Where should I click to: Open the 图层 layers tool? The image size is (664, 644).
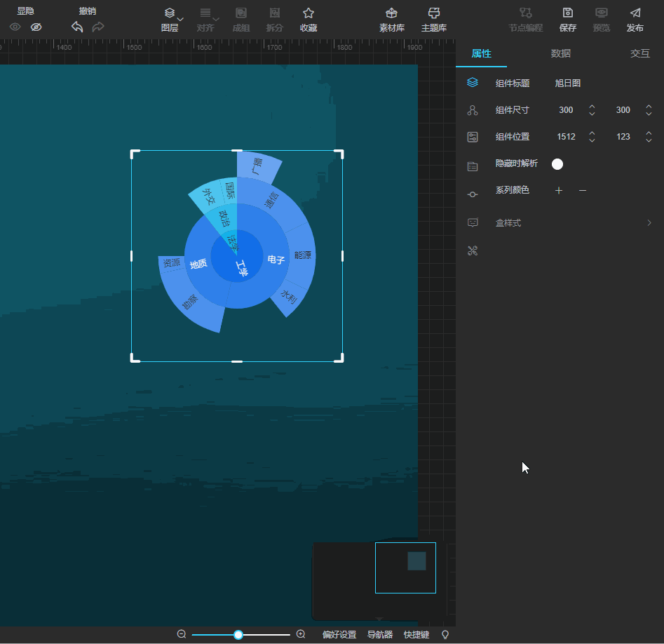170,20
